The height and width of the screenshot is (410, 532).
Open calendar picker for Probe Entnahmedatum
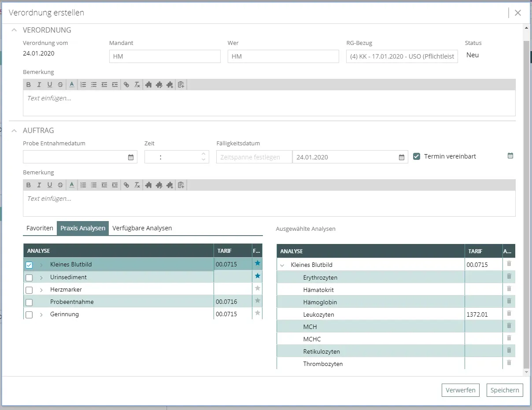coord(131,157)
